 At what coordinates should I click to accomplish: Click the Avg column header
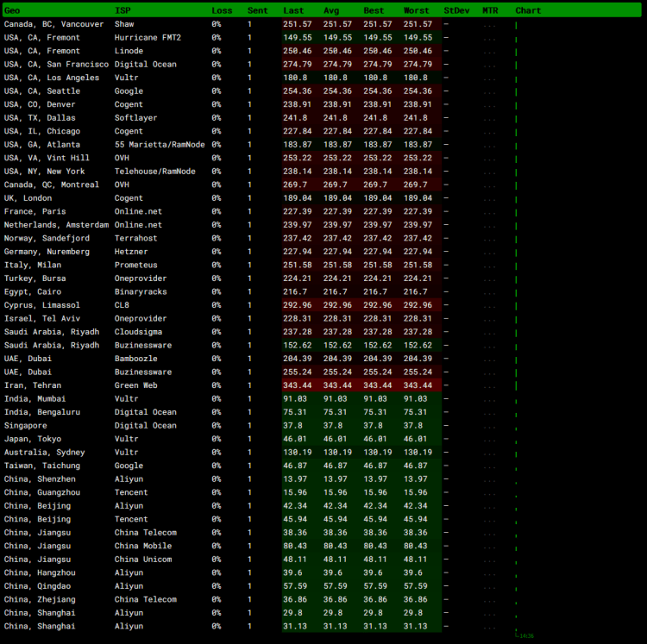click(331, 10)
